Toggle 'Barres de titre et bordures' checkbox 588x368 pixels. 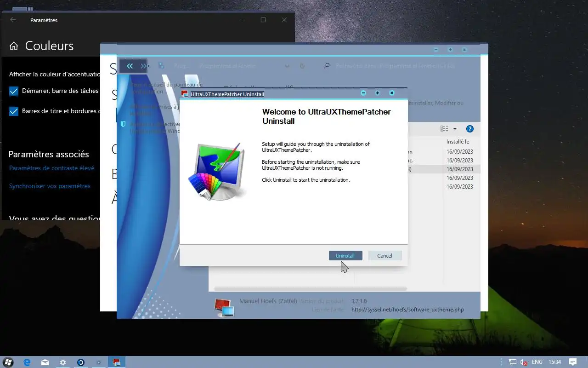pos(14,111)
